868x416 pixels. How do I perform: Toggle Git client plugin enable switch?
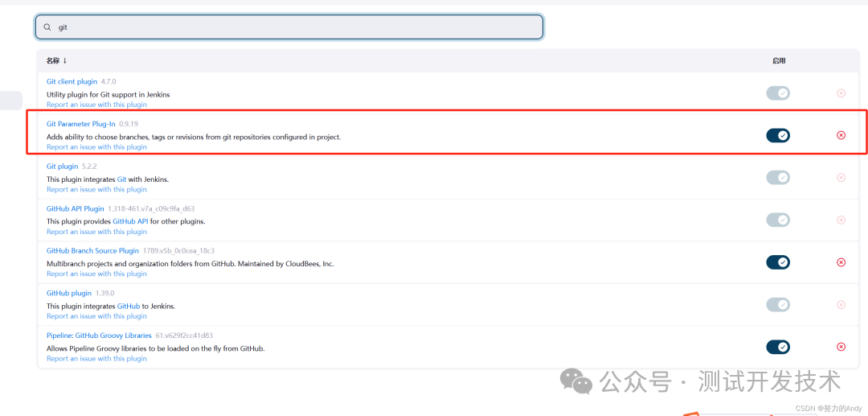pyautogui.click(x=778, y=93)
